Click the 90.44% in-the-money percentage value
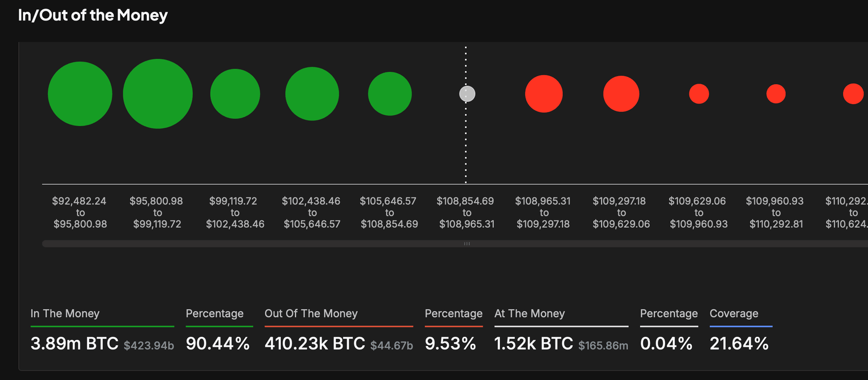This screenshot has width=868, height=380. [218, 343]
